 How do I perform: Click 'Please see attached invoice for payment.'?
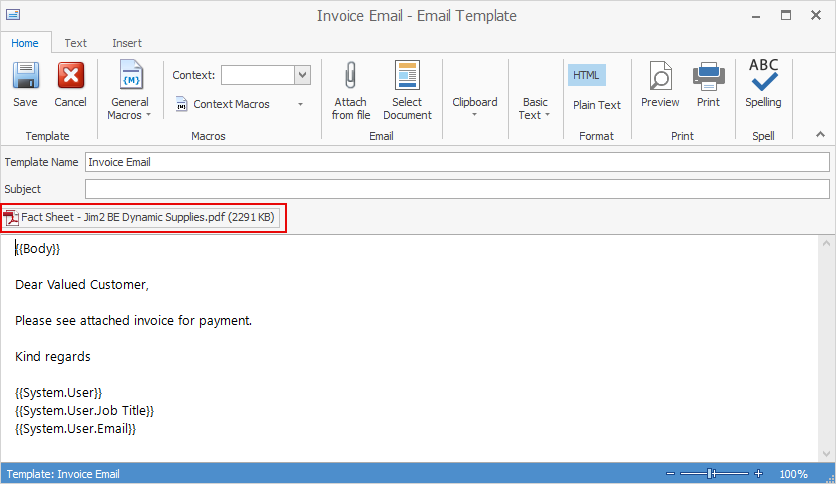[133, 321]
